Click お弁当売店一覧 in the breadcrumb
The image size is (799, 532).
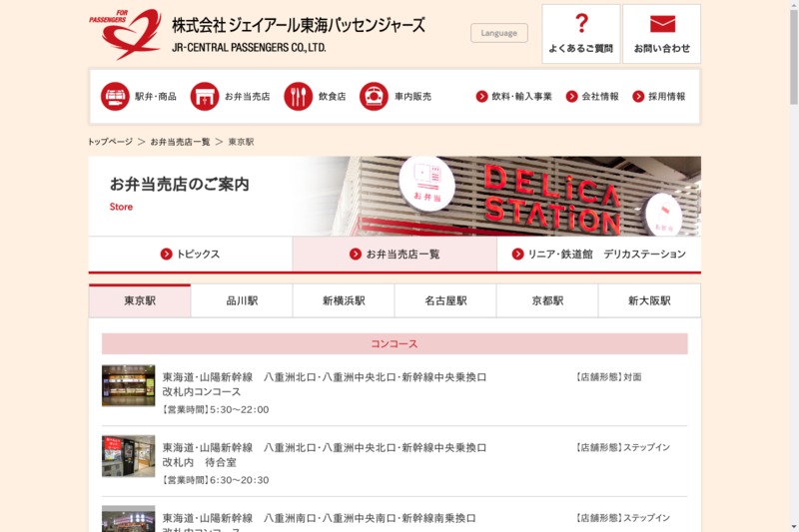pos(180,142)
